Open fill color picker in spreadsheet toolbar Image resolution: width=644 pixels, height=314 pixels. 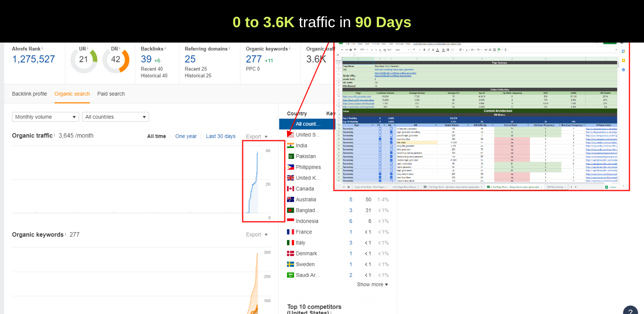point(443,50)
